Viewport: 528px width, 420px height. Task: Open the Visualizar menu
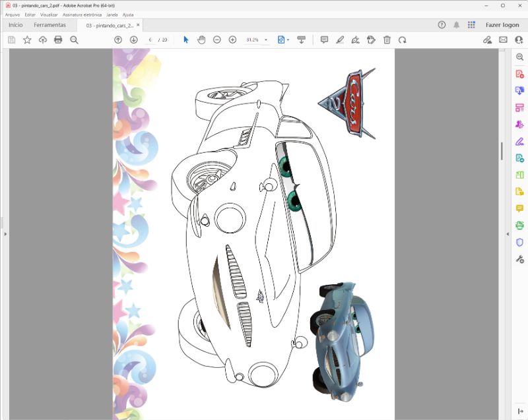click(49, 15)
